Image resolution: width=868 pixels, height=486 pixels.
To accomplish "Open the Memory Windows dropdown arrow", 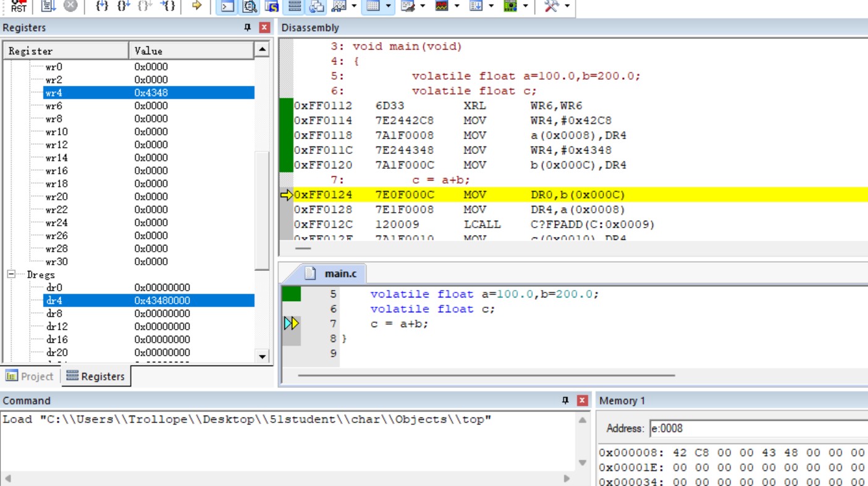I will tap(388, 6).
